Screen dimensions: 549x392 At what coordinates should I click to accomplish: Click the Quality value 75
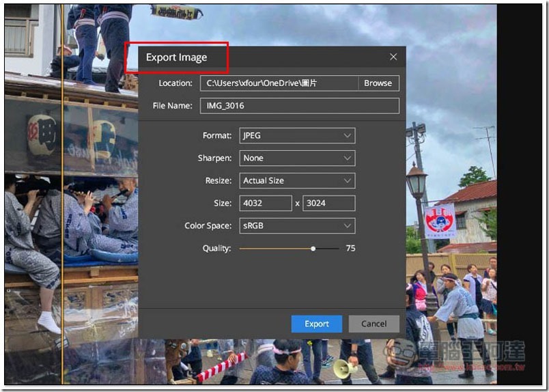(x=350, y=248)
